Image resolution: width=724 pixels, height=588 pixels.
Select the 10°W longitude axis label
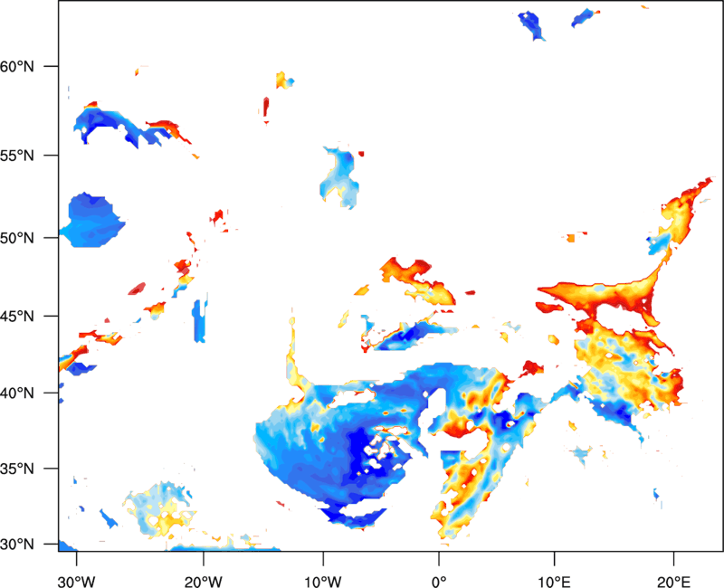pyautogui.click(x=323, y=582)
